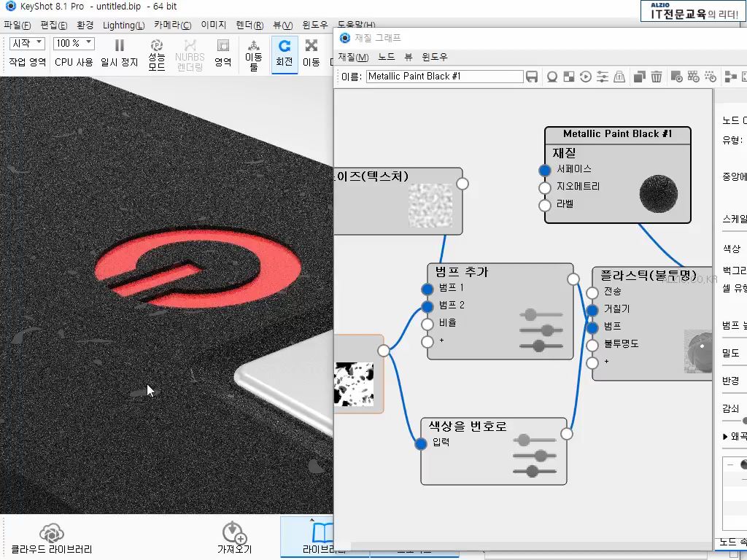The height and width of the screenshot is (560, 747).
Task: Open 윈도우 menu in material graph window
Action: coord(435,57)
